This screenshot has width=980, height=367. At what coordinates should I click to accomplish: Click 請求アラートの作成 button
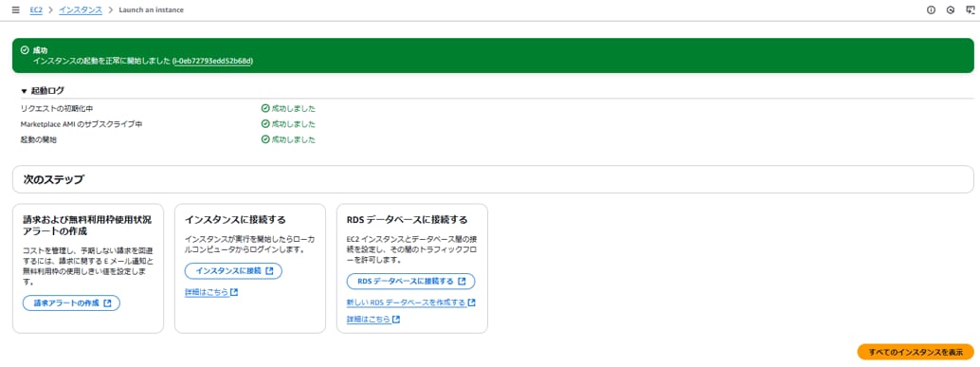pos(71,303)
